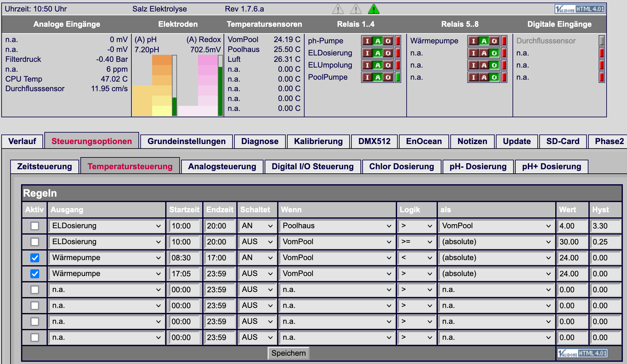Open Wenn VomPool dropdown in 17:05 rule
This screenshot has height=364, width=627.
pos(337,273)
